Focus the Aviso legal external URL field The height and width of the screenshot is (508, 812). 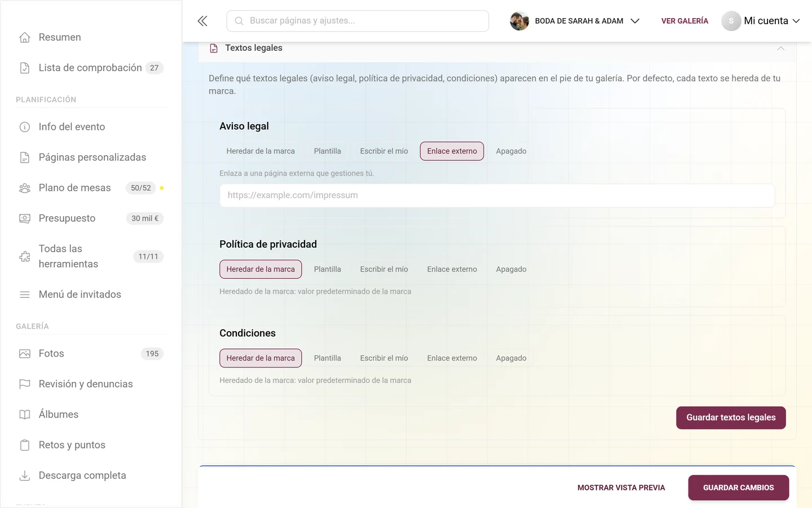(x=497, y=195)
